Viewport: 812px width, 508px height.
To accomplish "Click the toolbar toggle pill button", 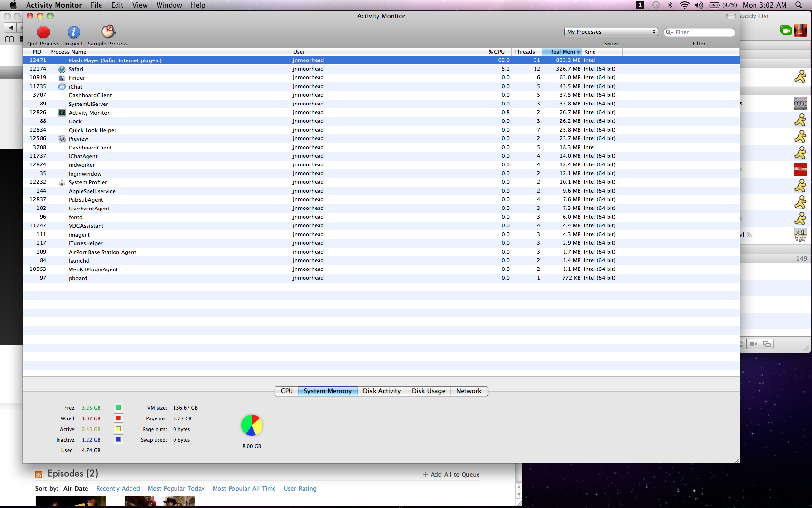I will click(x=731, y=16).
